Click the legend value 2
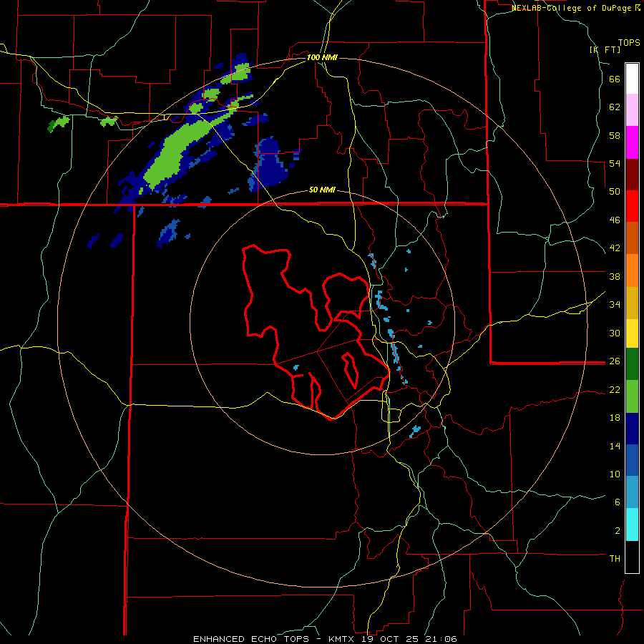644x644 pixels. (618, 530)
